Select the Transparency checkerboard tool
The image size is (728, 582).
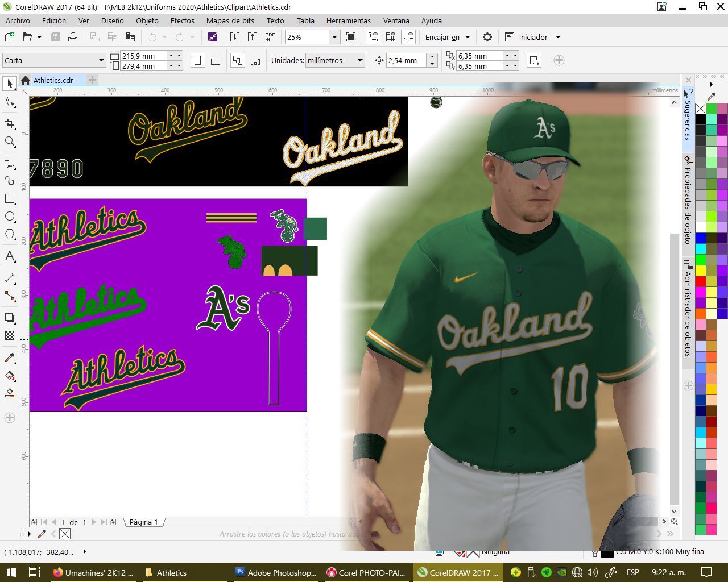[10, 335]
